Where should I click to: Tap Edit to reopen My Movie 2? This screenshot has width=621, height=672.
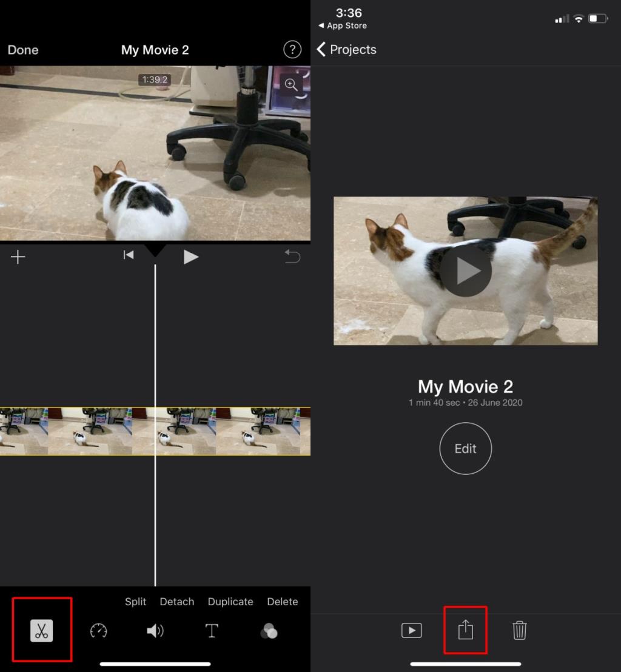(465, 448)
